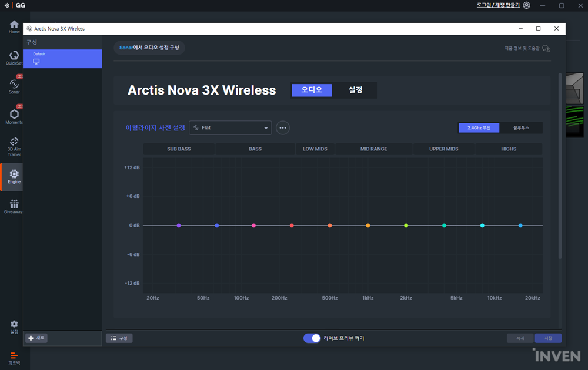Select the HIGHS band header
Screen dimensions: 588x370
coord(509,149)
